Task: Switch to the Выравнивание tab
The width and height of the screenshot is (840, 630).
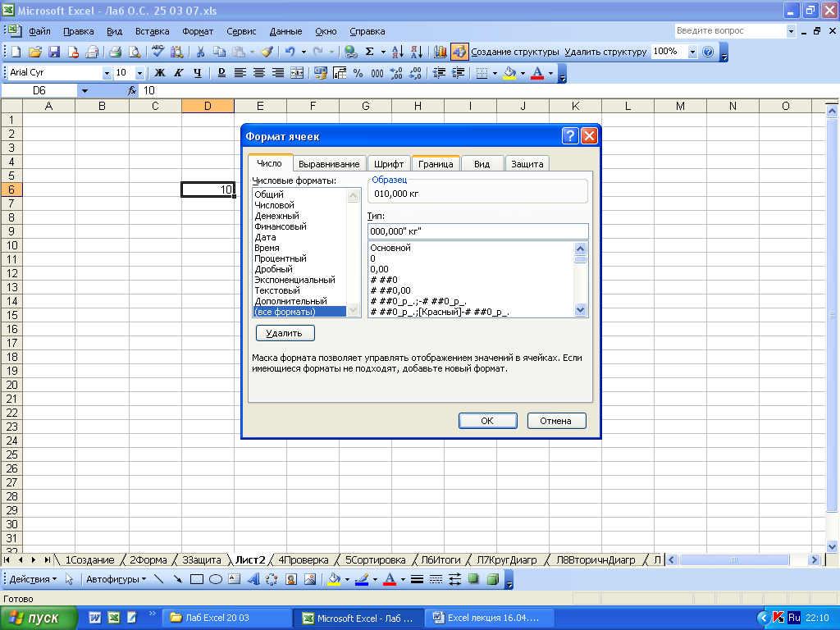Action: point(329,164)
